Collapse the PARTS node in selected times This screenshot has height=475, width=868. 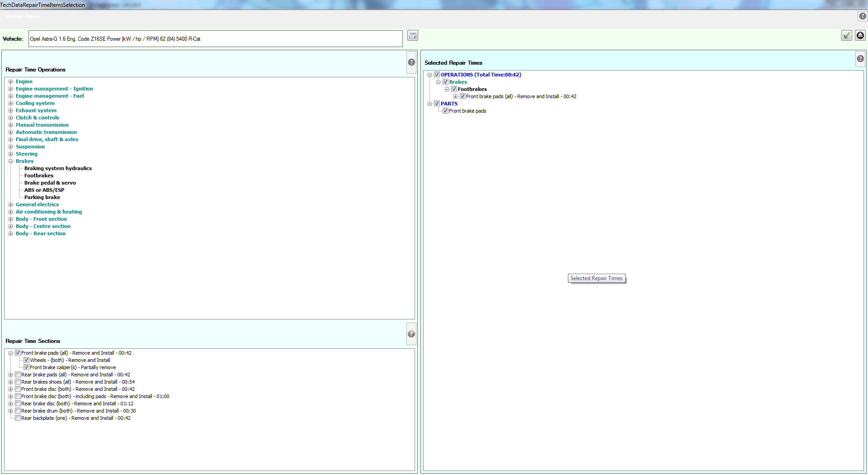(x=430, y=104)
